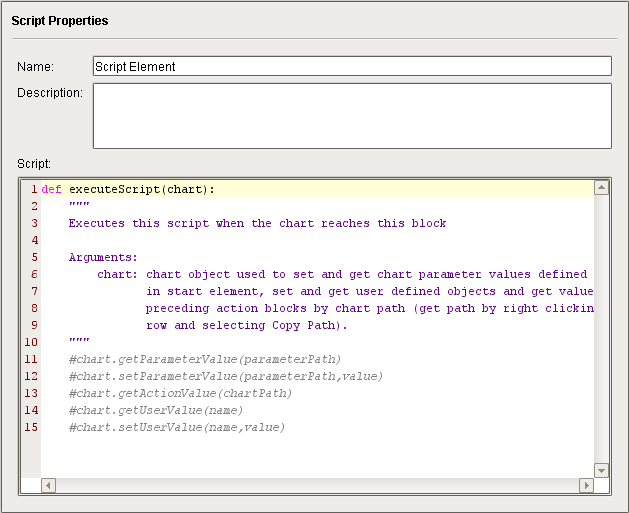This screenshot has height=513, width=629.
Task: Click the 'row and selecting Copy Path' line
Action: tap(260, 325)
